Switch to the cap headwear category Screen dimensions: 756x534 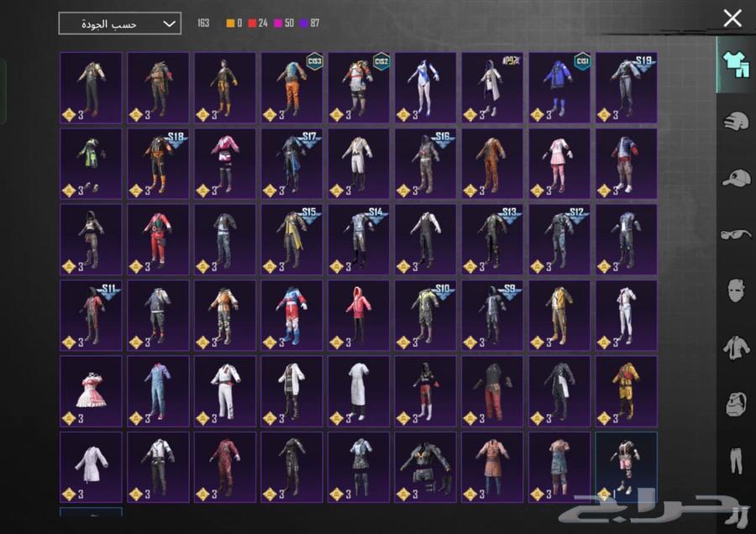736,178
